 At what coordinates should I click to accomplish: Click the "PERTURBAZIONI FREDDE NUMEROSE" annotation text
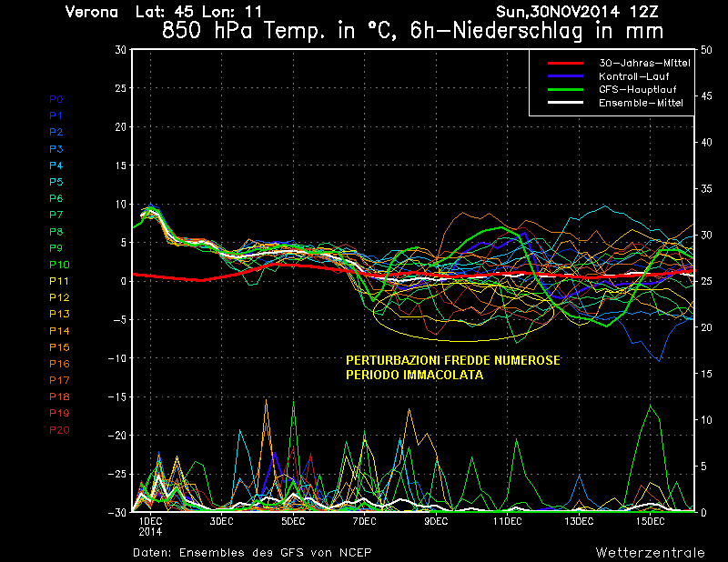tap(453, 361)
